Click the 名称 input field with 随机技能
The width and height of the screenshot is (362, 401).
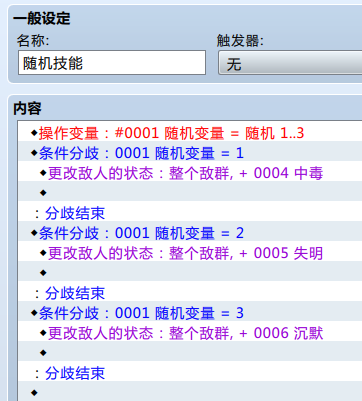[x=112, y=63]
